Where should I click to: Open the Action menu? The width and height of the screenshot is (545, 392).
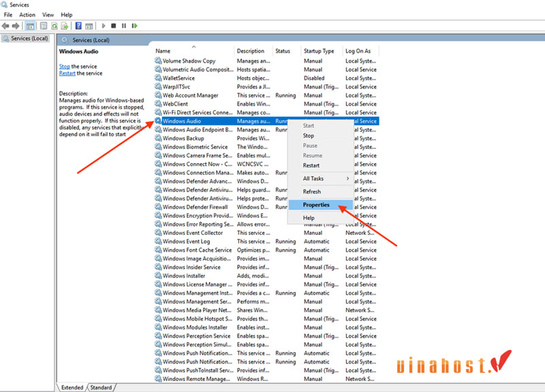coord(28,14)
